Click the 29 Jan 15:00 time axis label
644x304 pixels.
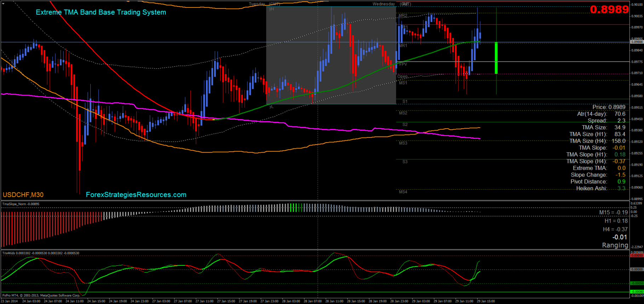tap(486, 301)
